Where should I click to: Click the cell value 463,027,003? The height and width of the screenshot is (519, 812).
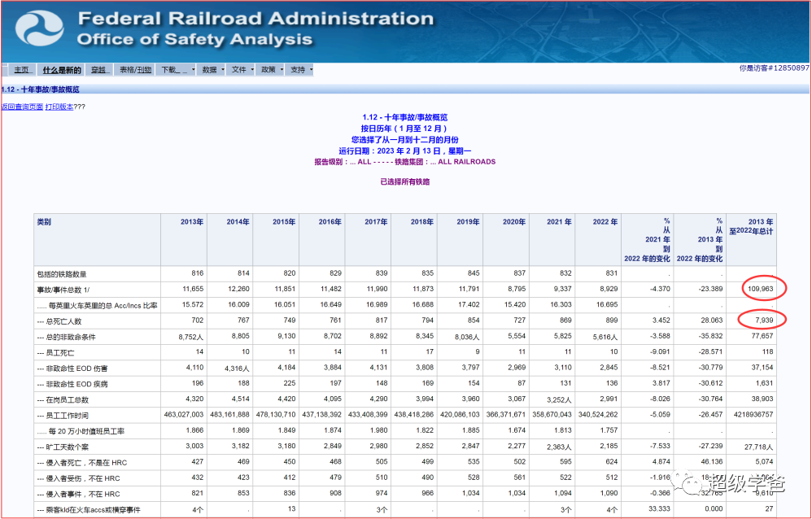[x=184, y=414]
